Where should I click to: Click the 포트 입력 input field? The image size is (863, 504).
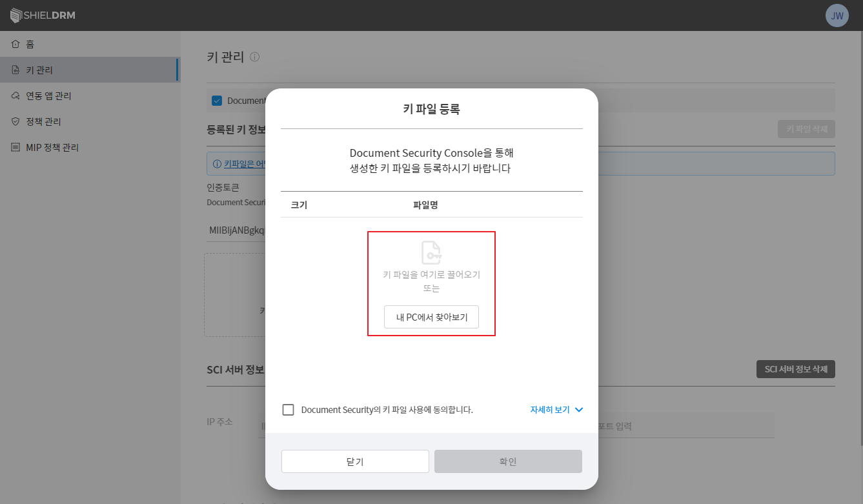[x=685, y=427]
